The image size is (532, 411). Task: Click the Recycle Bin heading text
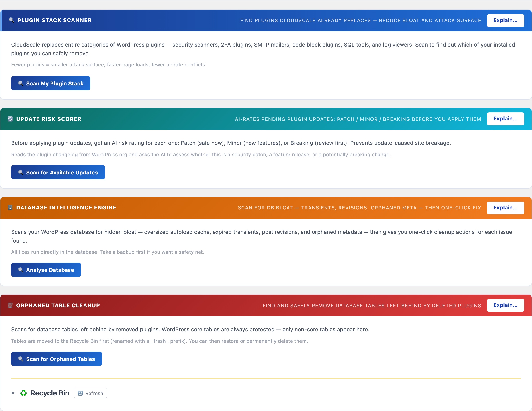pyautogui.click(x=50, y=393)
